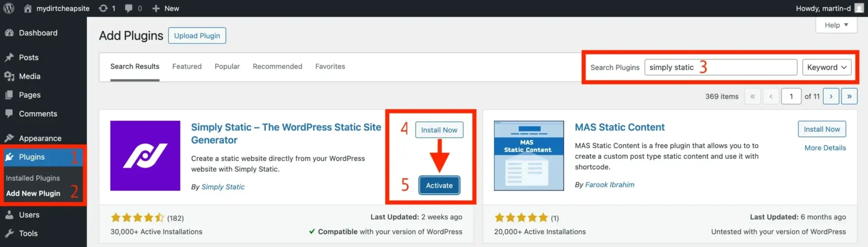
Task: Jump to the last results page
Action: pyautogui.click(x=849, y=96)
